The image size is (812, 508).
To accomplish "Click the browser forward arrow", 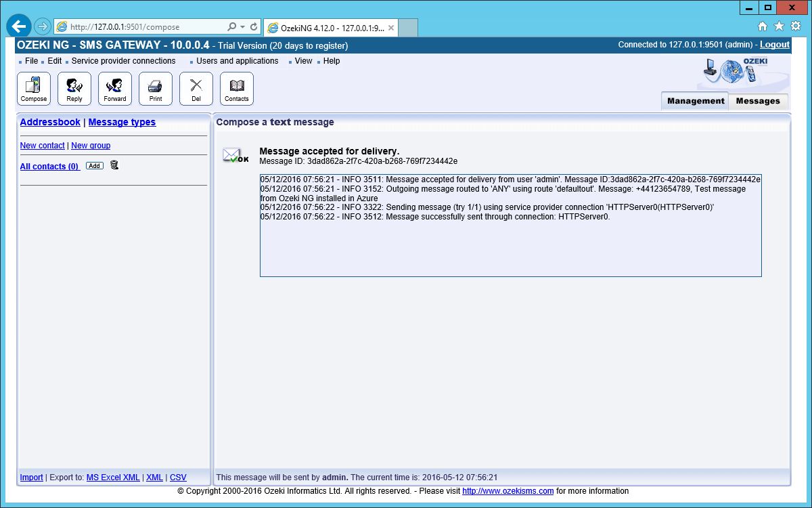I will pos(43,26).
